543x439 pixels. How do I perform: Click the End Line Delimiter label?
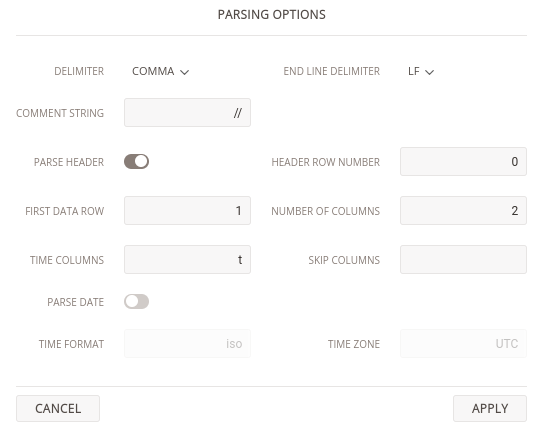331,71
